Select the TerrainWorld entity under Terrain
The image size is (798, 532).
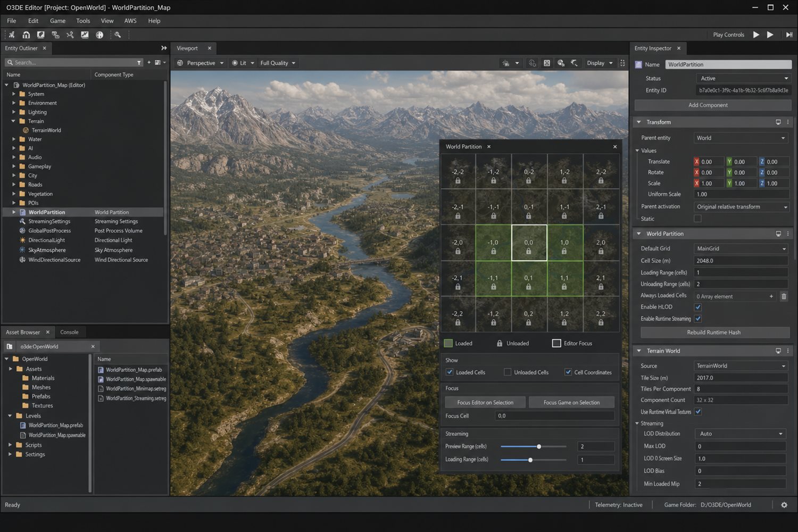tap(46, 130)
